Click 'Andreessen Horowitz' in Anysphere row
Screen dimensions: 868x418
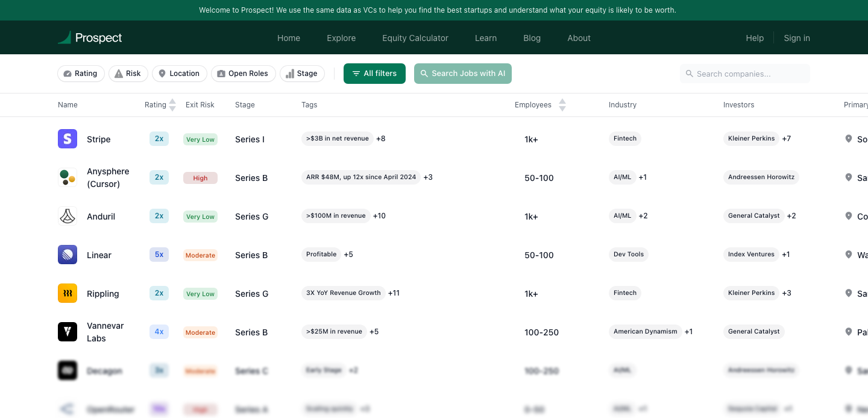click(761, 177)
